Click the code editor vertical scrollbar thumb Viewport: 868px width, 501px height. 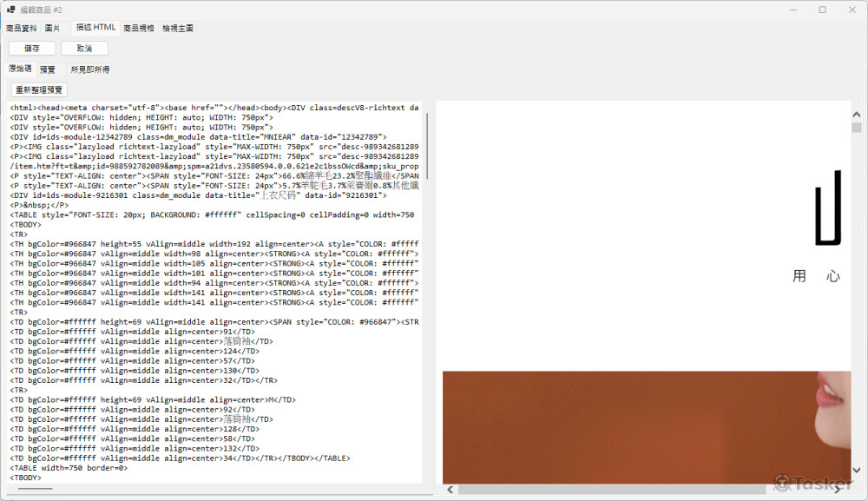coord(427,146)
